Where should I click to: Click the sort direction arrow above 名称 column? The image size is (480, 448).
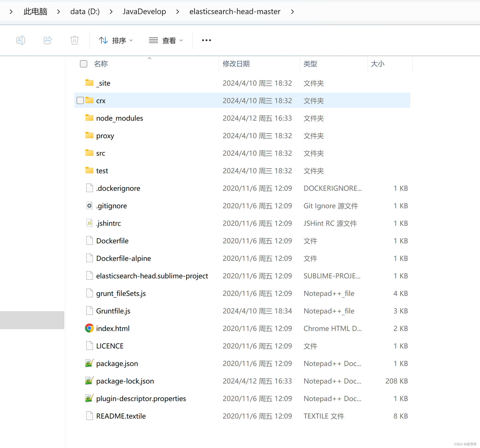[149, 58]
